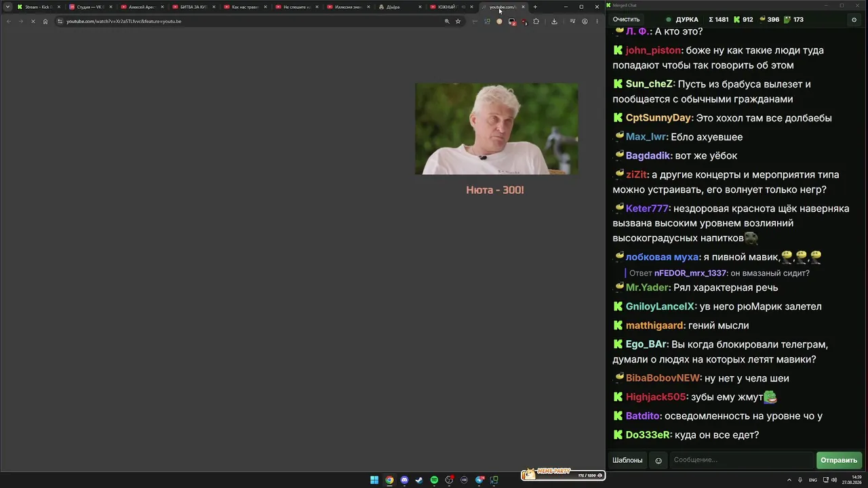Stop loading the page
Viewport: 868px width, 488px height.
33,21
